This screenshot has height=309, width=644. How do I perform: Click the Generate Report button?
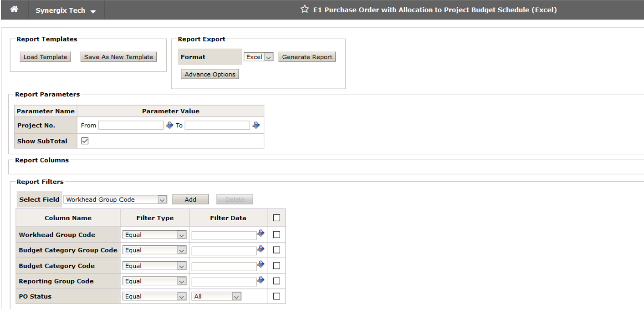tap(307, 56)
